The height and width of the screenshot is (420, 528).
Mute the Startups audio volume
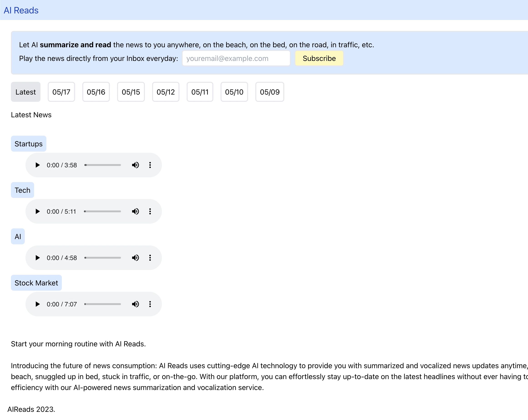136,165
